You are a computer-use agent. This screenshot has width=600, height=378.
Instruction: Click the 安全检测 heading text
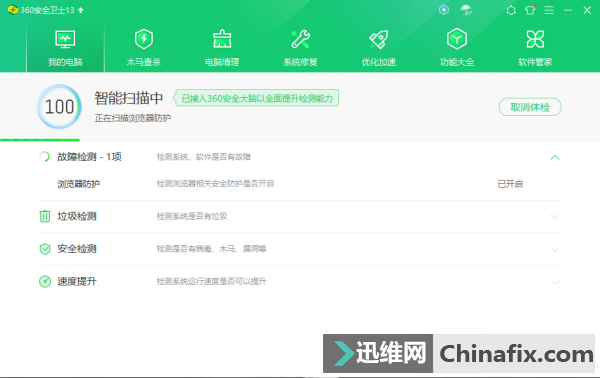[x=77, y=249]
